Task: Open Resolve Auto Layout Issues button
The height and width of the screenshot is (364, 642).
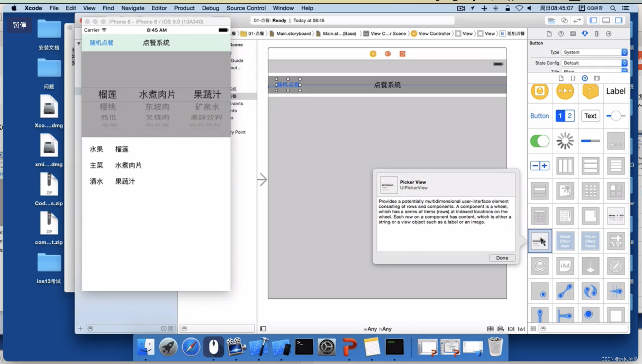Action: pos(521,329)
